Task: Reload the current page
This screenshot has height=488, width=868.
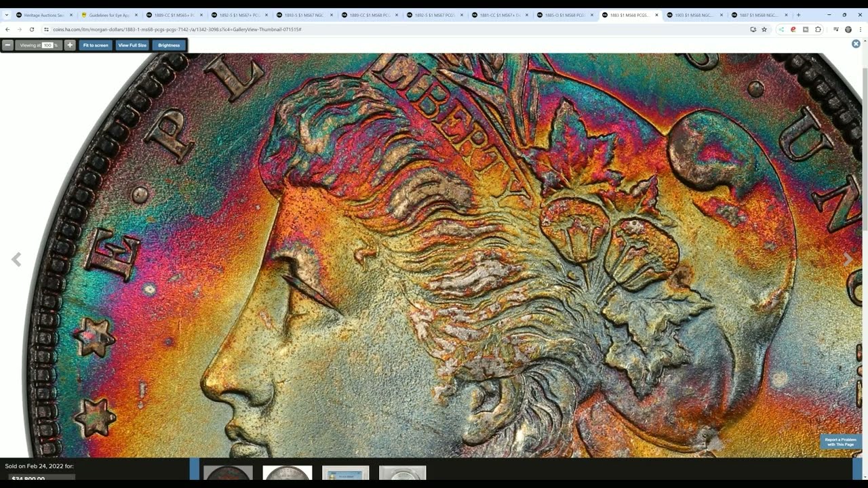Action: click(31, 30)
